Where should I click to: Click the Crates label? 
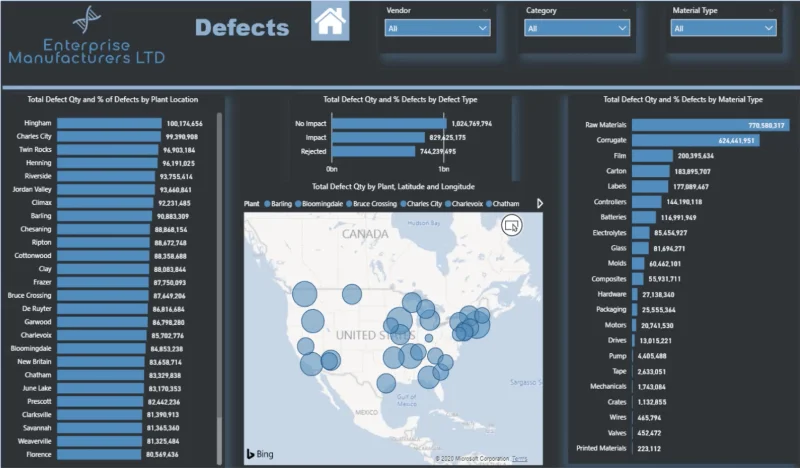(x=617, y=402)
